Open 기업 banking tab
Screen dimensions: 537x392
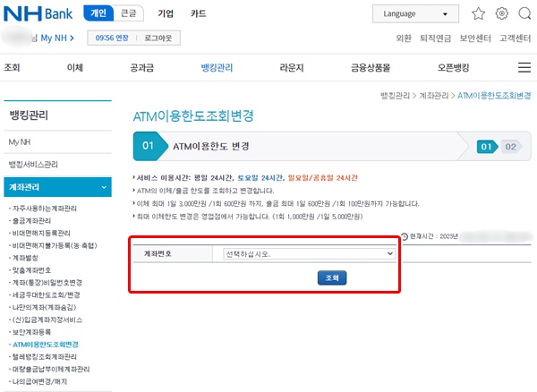pyautogui.click(x=166, y=13)
